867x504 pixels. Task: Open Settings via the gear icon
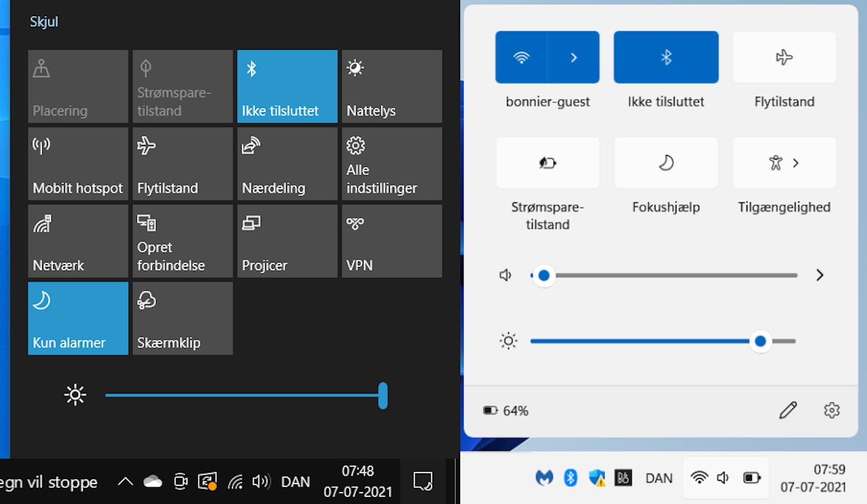(831, 410)
